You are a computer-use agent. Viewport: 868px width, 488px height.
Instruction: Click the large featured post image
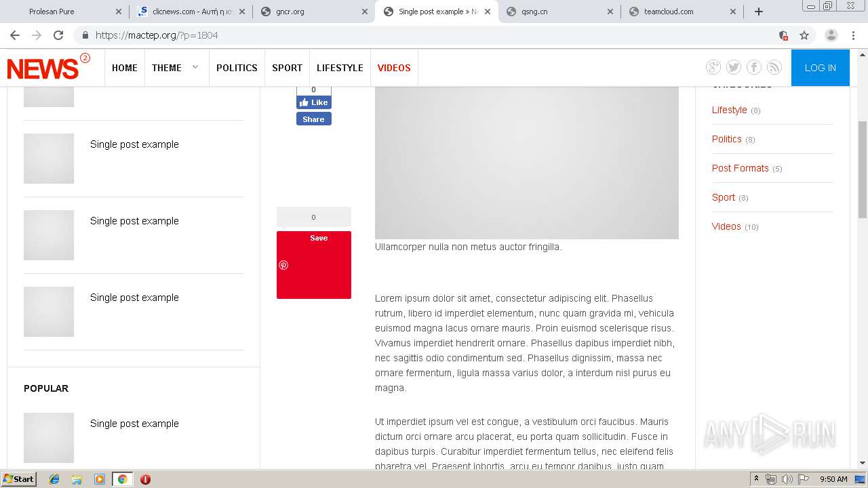(527, 163)
